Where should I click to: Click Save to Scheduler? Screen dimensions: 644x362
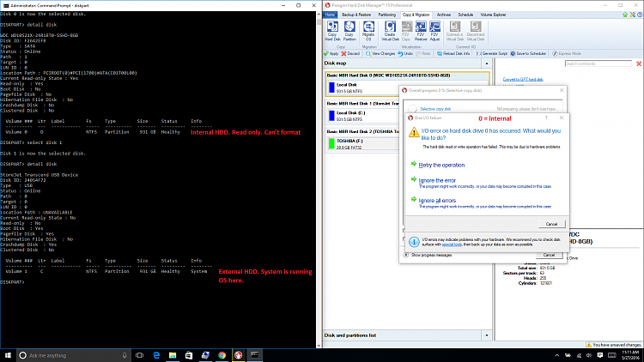coord(528,54)
